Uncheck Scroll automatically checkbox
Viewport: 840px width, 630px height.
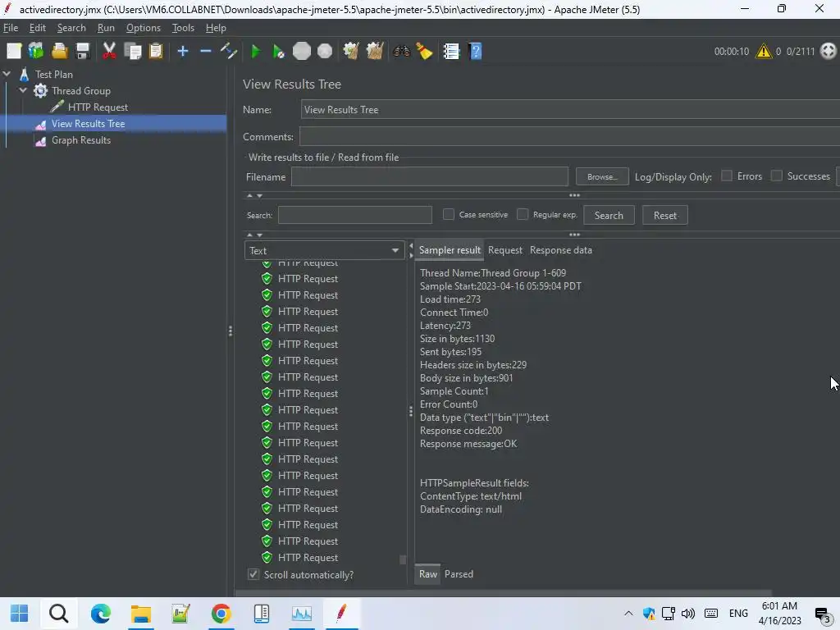click(x=253, y=574)
